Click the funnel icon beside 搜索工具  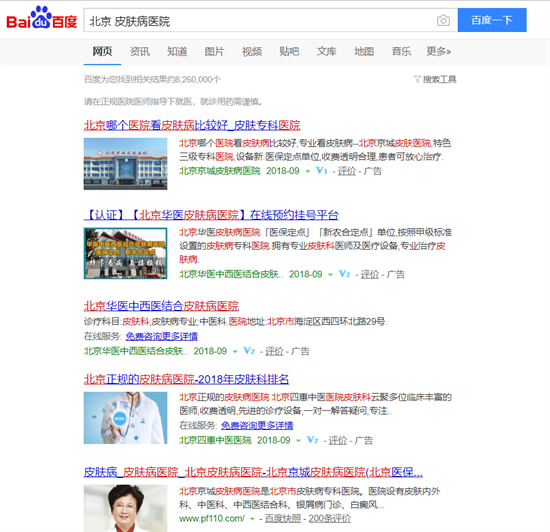point(417,80)
